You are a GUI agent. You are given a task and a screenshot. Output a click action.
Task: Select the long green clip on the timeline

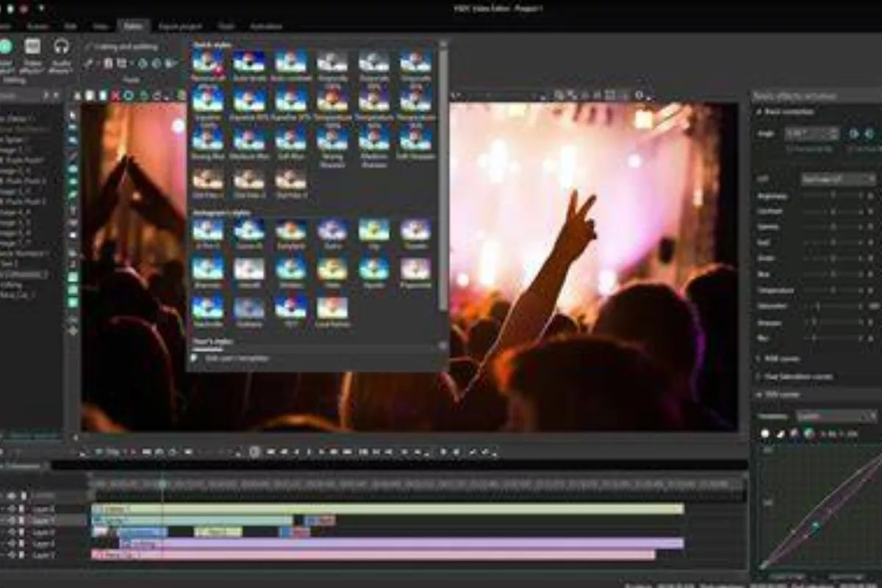(x=387, y=509)
